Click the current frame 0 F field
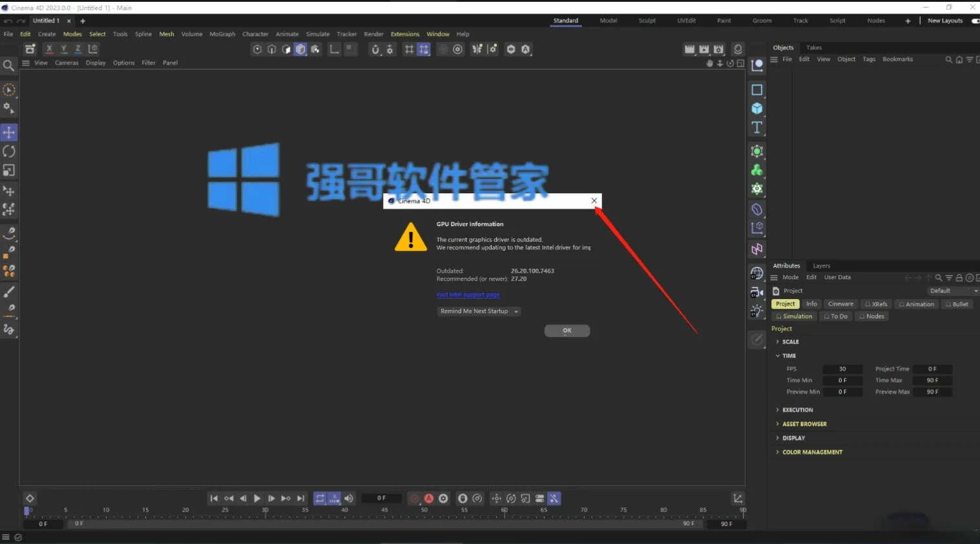The image size is (980, 544). 381,498
